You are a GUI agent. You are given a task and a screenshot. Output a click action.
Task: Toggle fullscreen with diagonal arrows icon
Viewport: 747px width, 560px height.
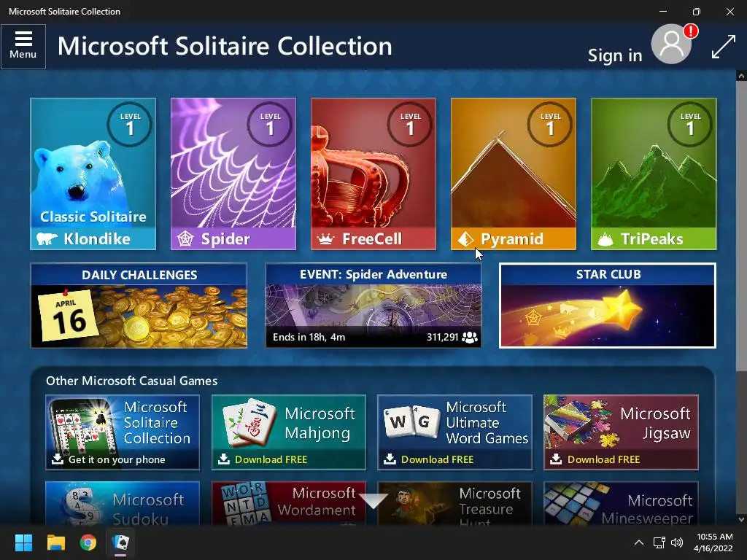pos(723,47)
